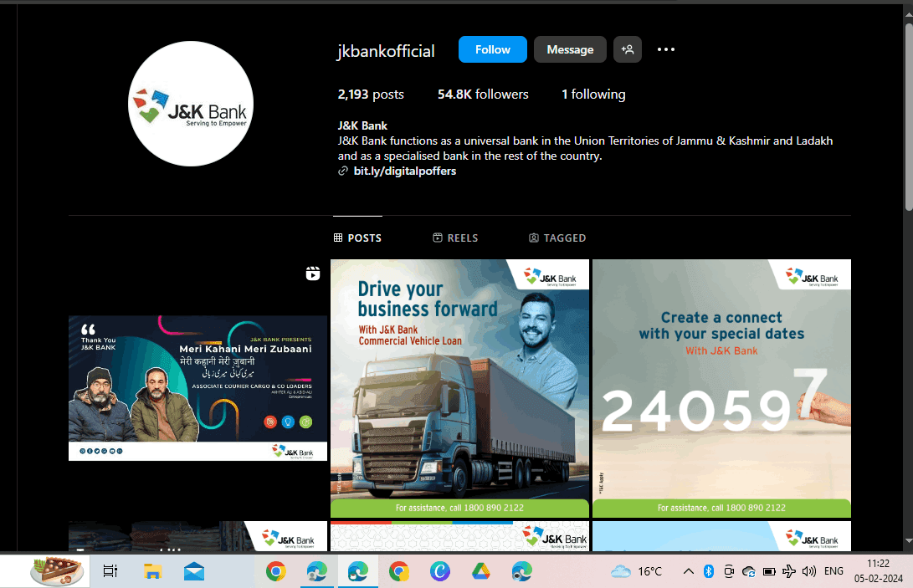913x588 pixels.
Task: Open the Meri Kahani Meri Zubaani reel post
Action: pos(198,388)
